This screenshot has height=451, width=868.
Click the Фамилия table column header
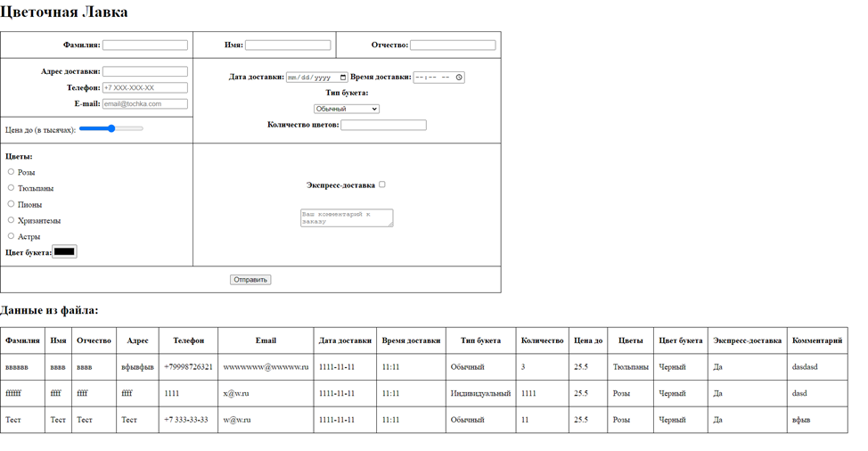pos(22,340)
